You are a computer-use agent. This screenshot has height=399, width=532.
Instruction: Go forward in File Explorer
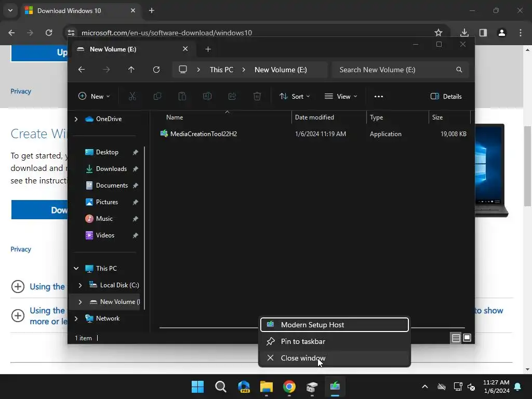pos(107,70)
